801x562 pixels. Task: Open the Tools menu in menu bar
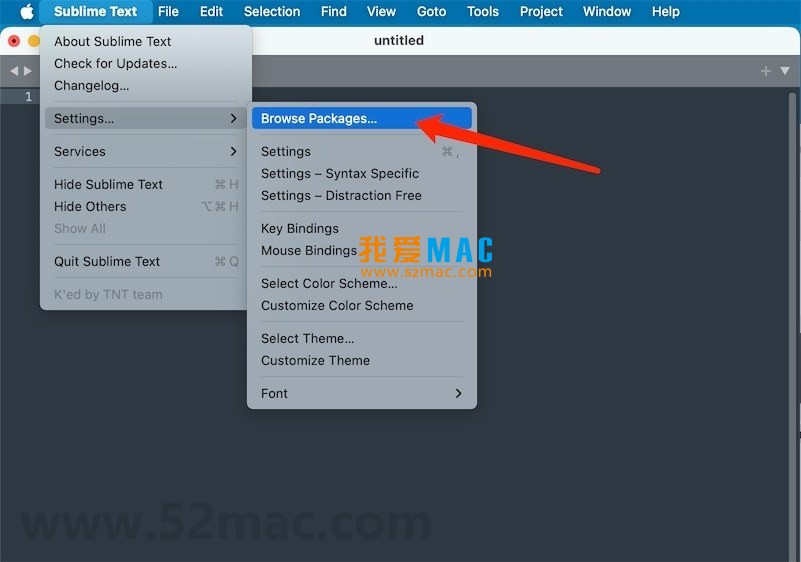482,12
